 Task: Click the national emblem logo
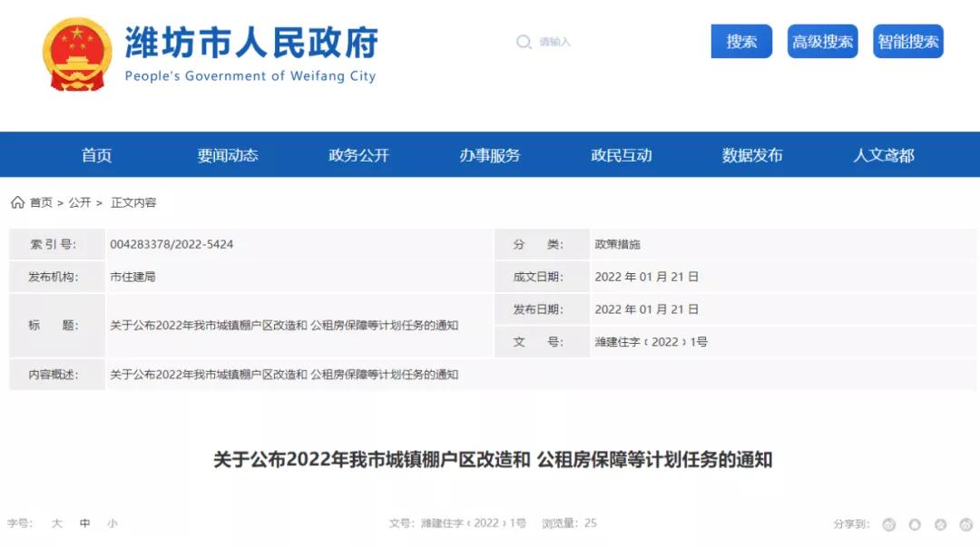tap(76, 52)
